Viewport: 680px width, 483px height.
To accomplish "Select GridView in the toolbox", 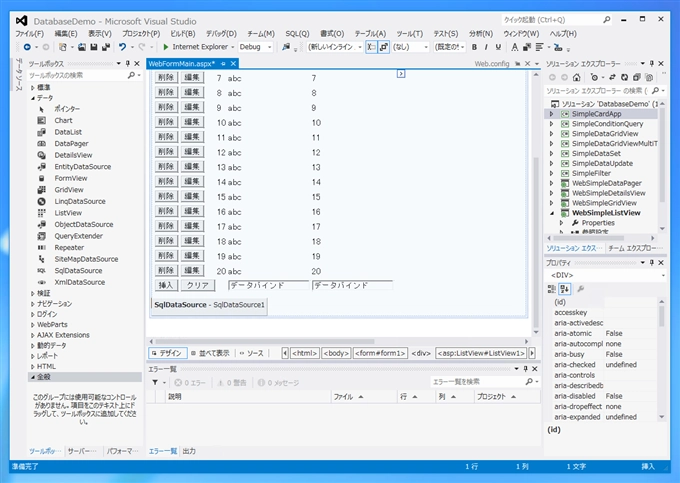I will click(69, 190).
